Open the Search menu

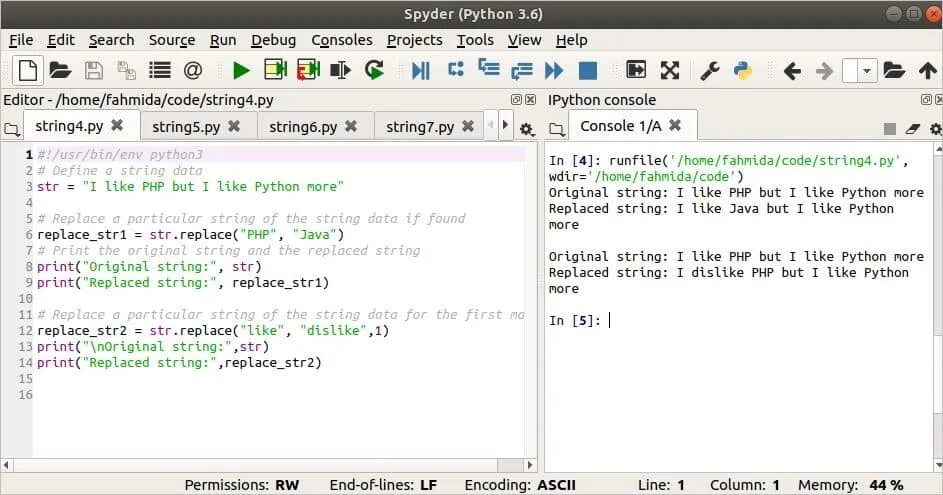click(x=111, y=40)
